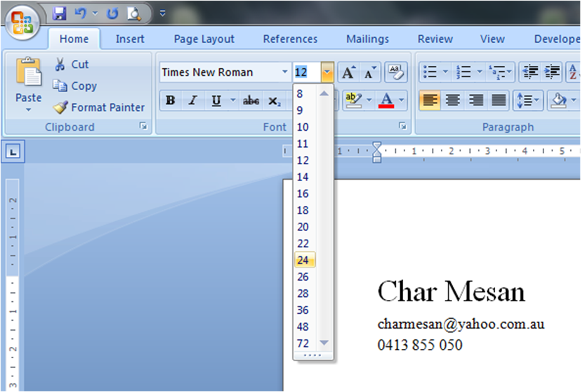
Task: Toggle Italic formatting
Action: 193,100
